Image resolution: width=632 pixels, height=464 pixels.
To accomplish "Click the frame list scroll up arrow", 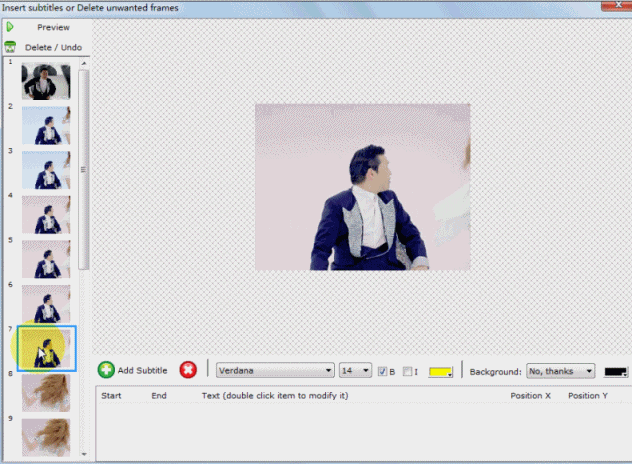I will 84,63.
